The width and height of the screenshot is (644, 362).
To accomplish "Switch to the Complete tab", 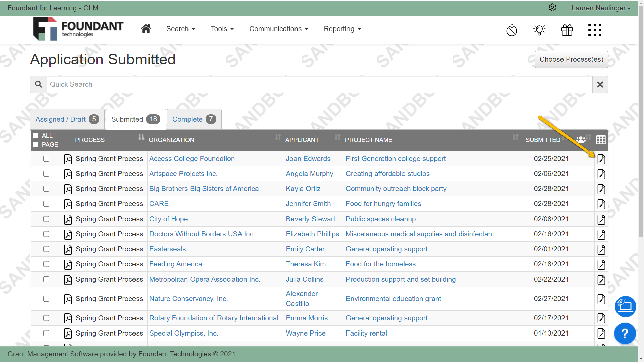I will coord(194,119).
